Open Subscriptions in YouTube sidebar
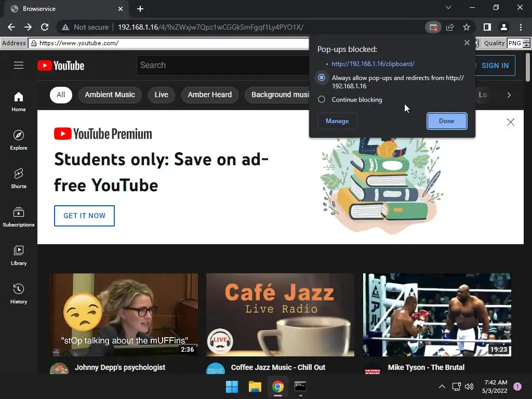 (x=19, y=217)
